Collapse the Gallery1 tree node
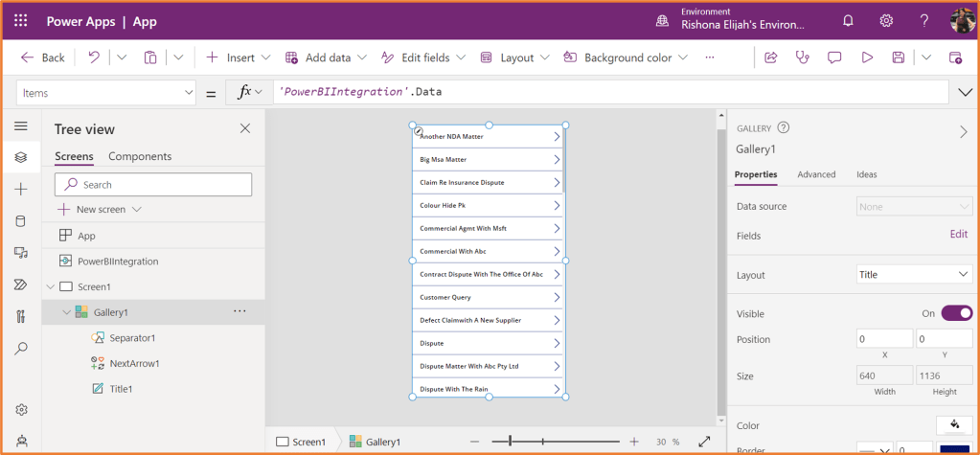The height and width of the screenshot is (455, 980). (66, 312)
